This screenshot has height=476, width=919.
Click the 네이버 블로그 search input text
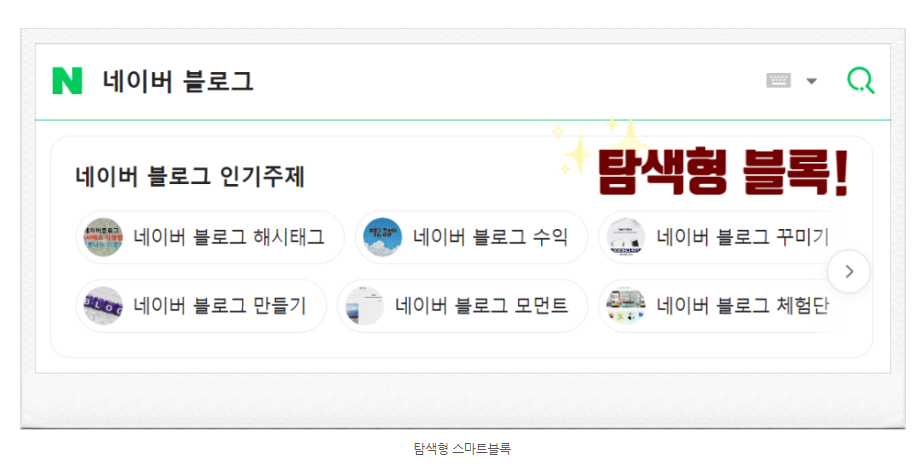[x=178, y=81]
